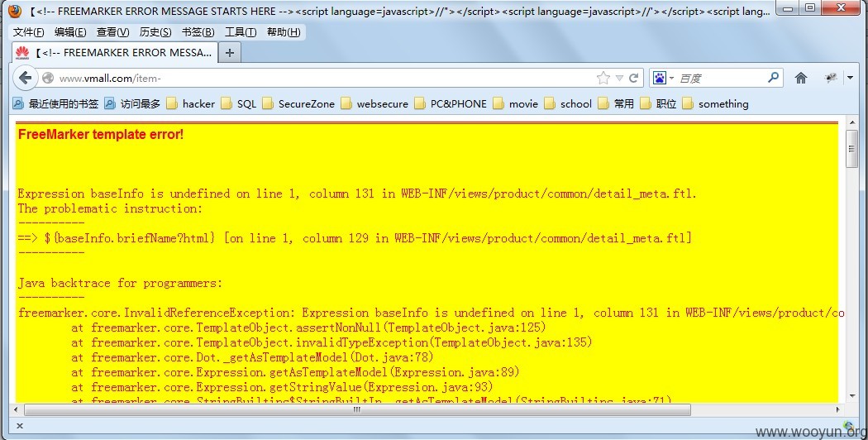The height and width of the screenshot is (440, 868).
Task: Click the horizontal scrollbar left arrow
Action: [16, 409]
